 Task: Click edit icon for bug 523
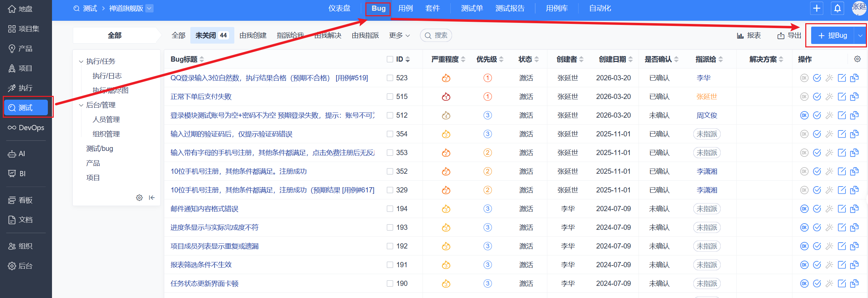point(842,78)
